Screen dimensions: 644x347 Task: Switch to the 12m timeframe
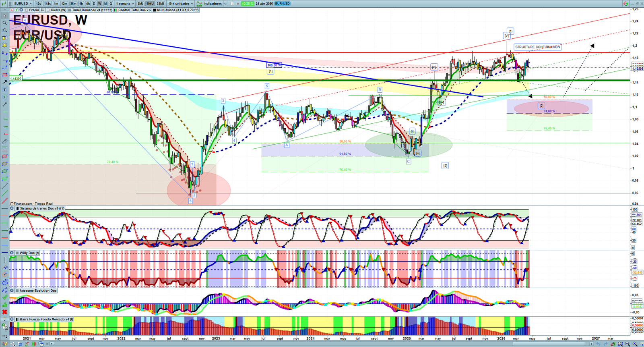(64, 4)
